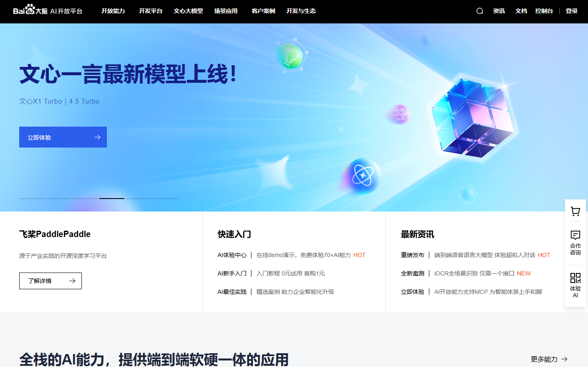This screenshot has height=367, width=588.
Task: Select sixth banner carousel indicator
Action: [165, 198]
